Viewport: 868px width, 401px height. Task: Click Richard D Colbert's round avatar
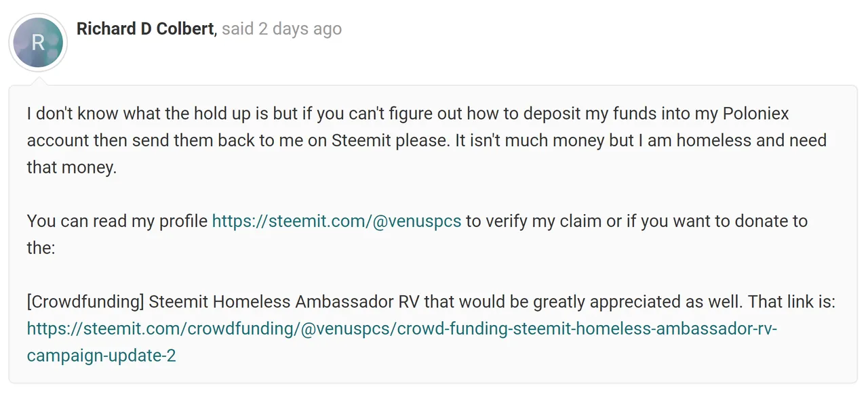click(38, 43)
